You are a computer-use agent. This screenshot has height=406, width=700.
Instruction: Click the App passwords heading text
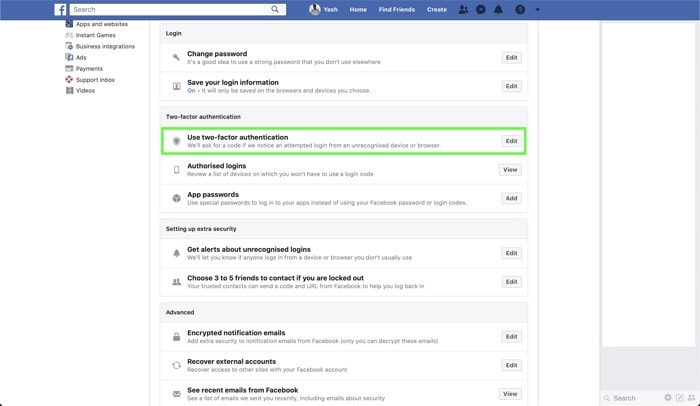click(x=213, y=194)
